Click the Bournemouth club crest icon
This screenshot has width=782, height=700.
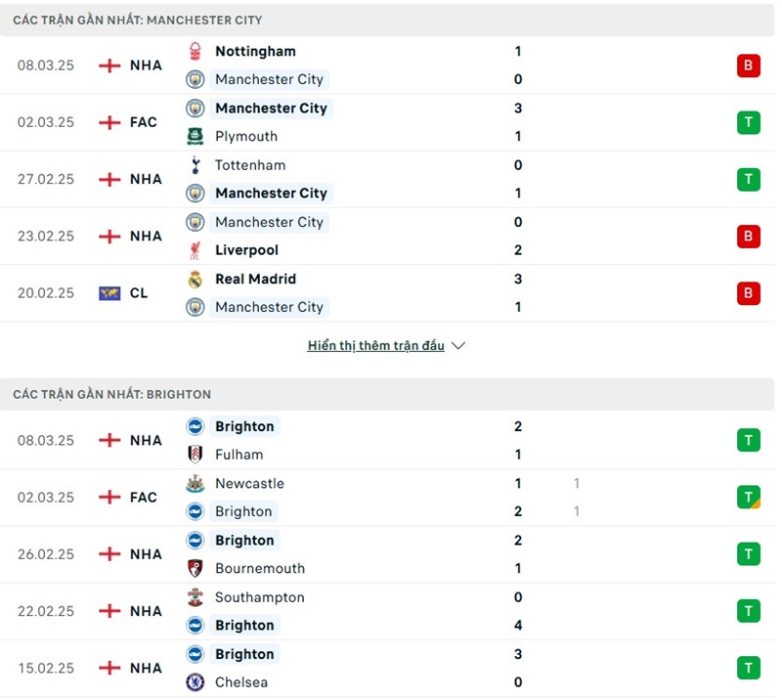(195, 568)
